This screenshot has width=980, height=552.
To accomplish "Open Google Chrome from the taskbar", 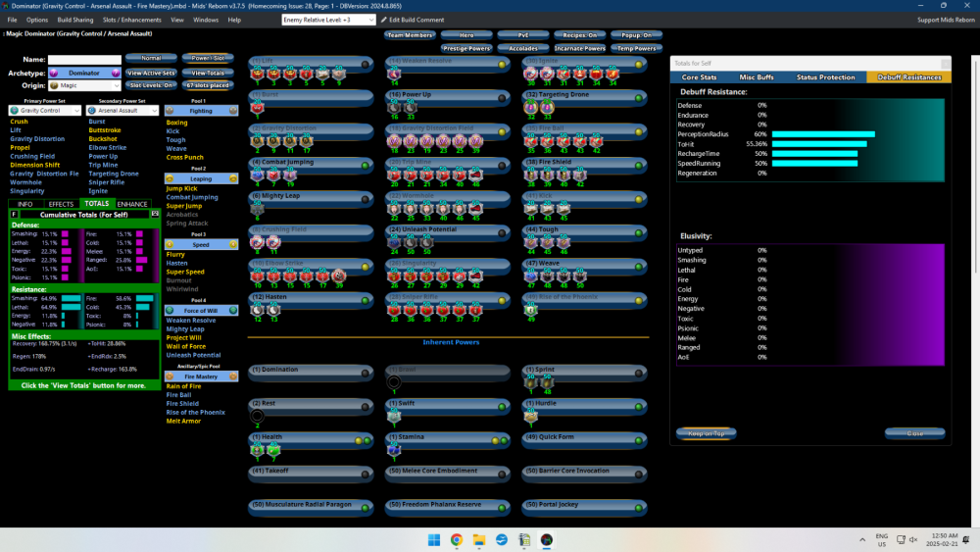I will click(457, 540).
